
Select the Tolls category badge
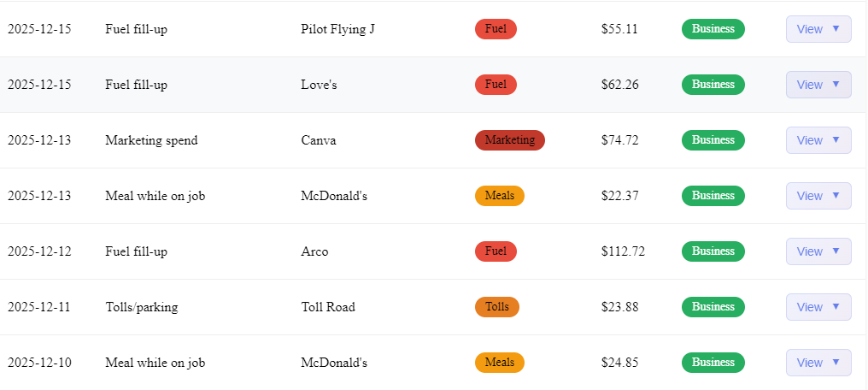[496, 307]
